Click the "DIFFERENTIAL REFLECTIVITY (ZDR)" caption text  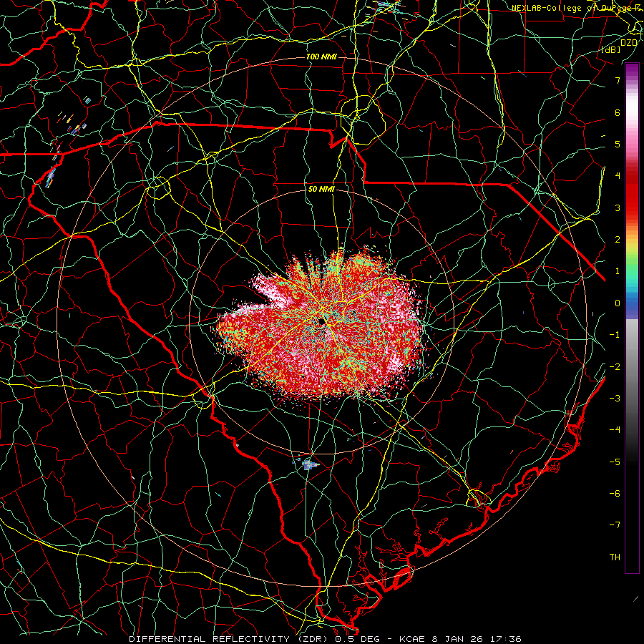coord(228,639)
